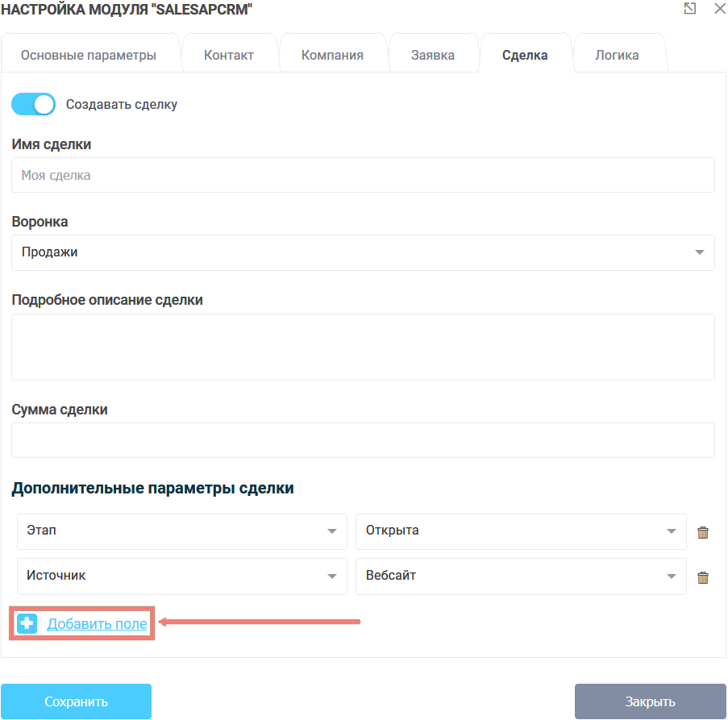This screenshot has height=720, width=728.
Task: Switch to the "Контакт" tab
Action: point(229,54)
